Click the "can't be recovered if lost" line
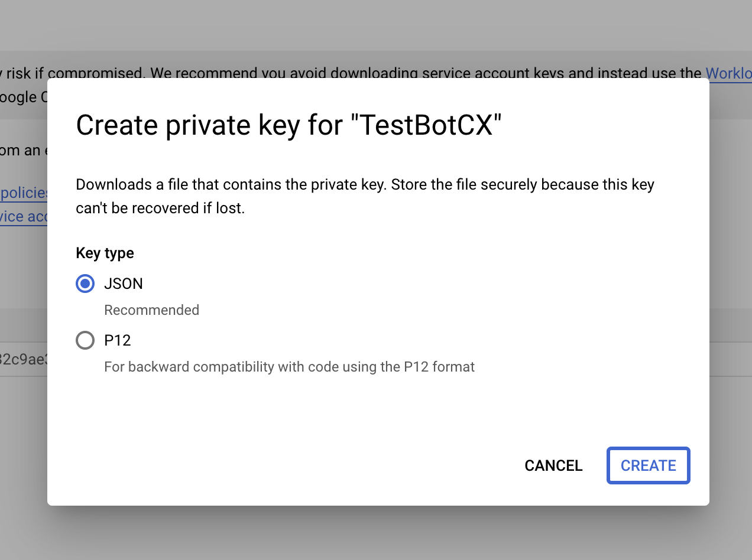752x560 pixels. 160,209
